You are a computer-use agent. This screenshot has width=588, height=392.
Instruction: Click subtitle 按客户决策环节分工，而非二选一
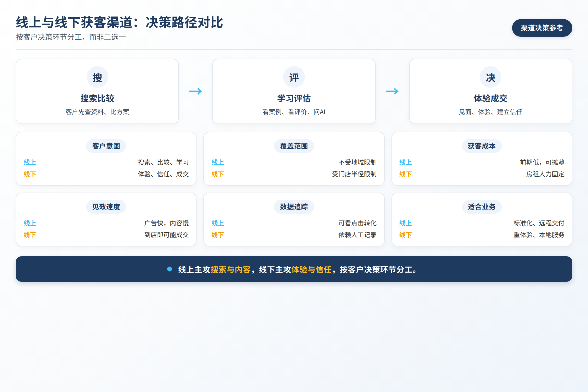pos(71,37)
